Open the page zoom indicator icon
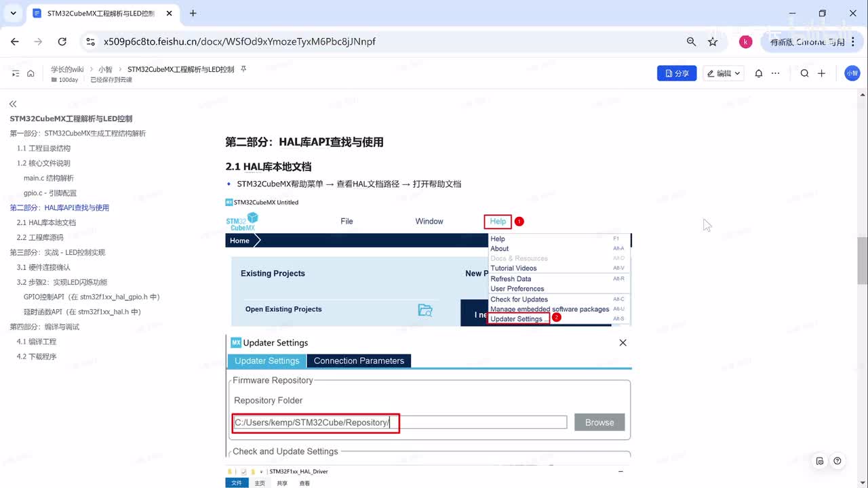This screenshot has width=868, height=488. tap(691, 41)
